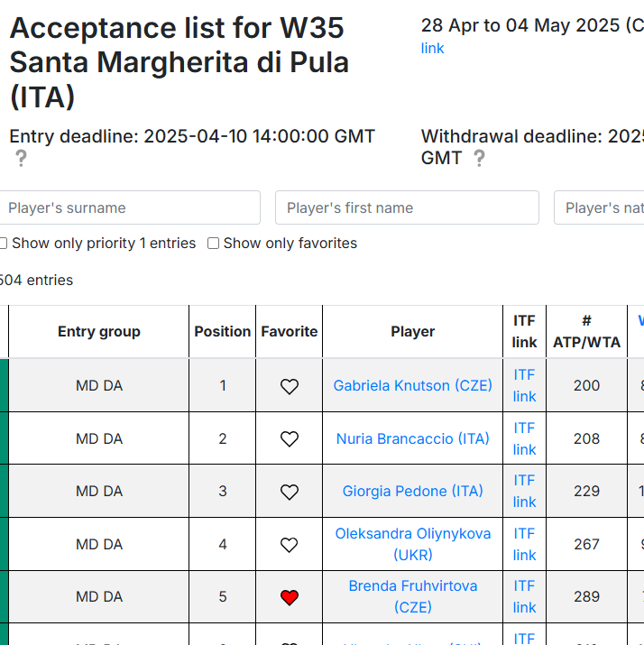Open ITF link for Gabriela Knutson

(524, 385)
